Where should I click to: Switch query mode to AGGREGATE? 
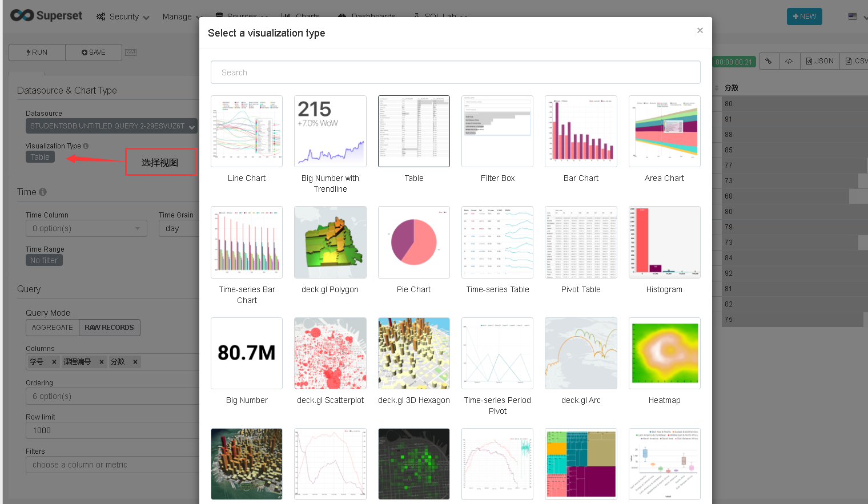click(x=53, y=328)
